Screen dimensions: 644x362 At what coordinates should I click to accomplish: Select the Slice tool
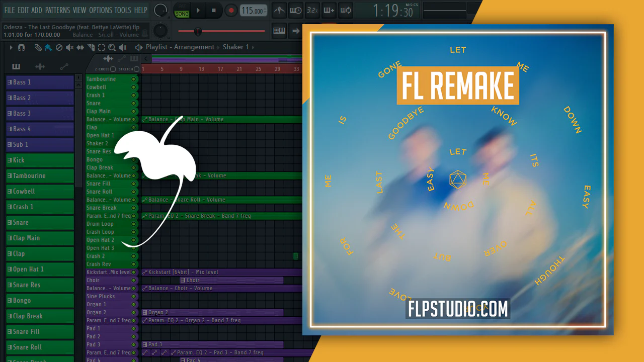[x=91, y=47]
